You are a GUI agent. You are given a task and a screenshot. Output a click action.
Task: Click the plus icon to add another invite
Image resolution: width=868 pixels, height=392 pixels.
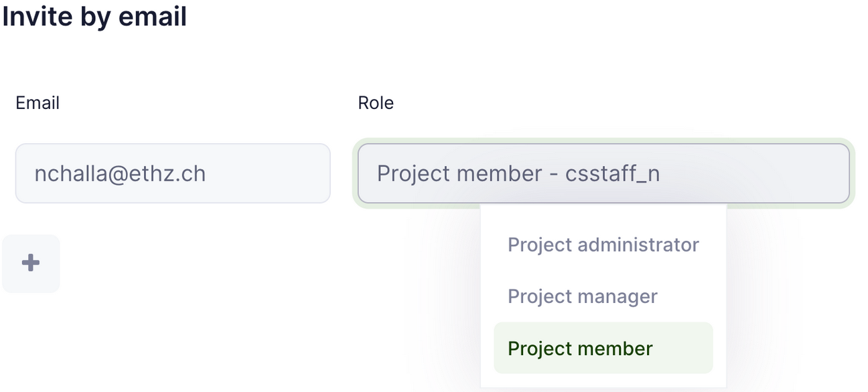31,263
